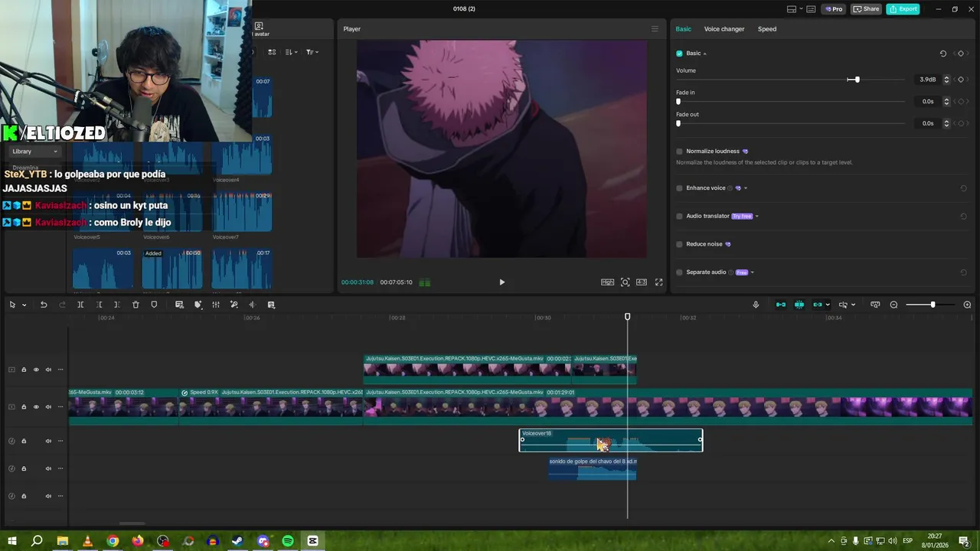Click the snapshot/scope icon in Player
Viewport: 980px width, 551px height.
tap(625, 282)
